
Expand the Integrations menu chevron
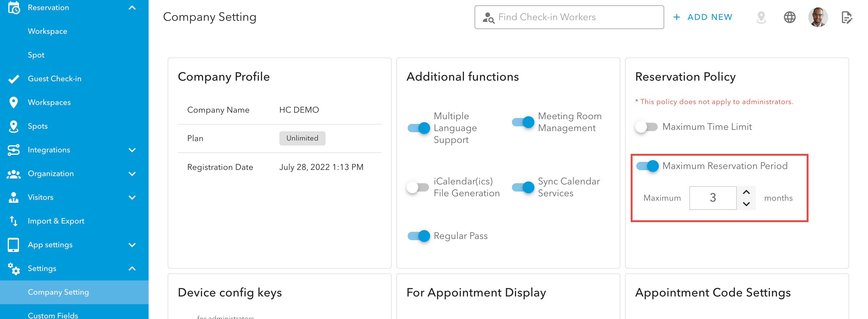pyautogui.click(x=132, y=150)
